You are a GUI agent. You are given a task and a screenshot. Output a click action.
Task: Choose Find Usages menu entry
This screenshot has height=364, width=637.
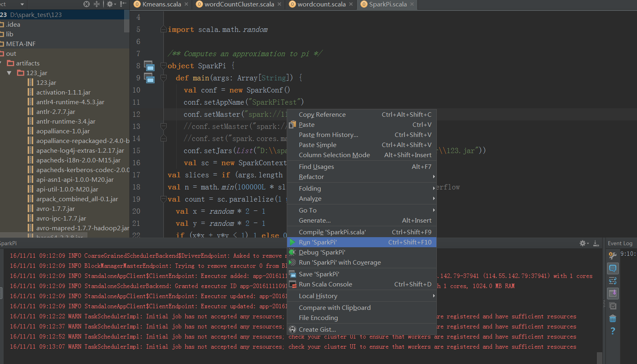[x=362, y=166]
